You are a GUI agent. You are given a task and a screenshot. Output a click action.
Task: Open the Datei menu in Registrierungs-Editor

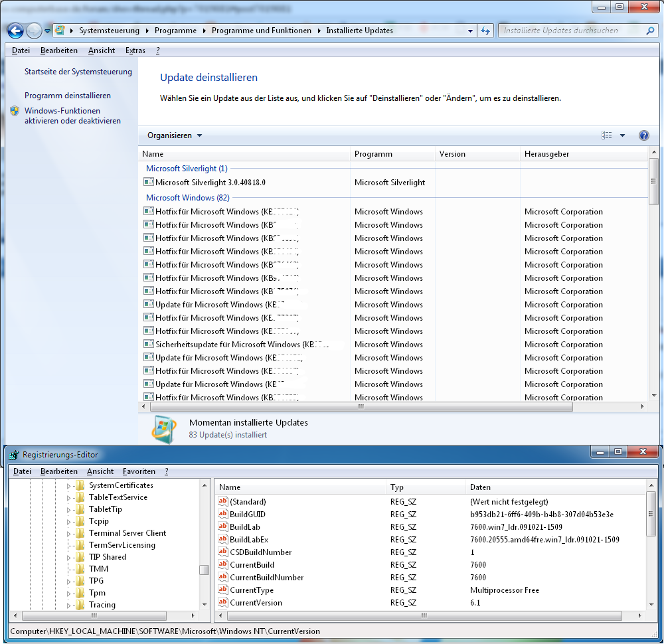tap(22, 471)
